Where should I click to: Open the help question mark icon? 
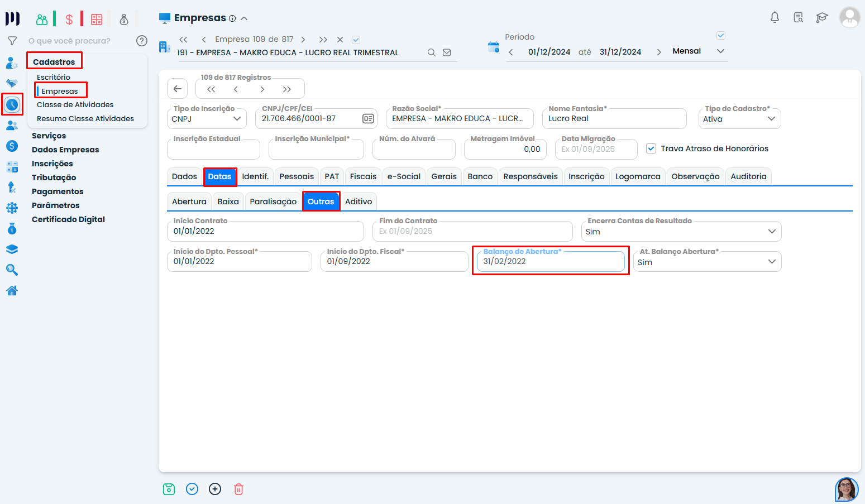click(142, 41)
